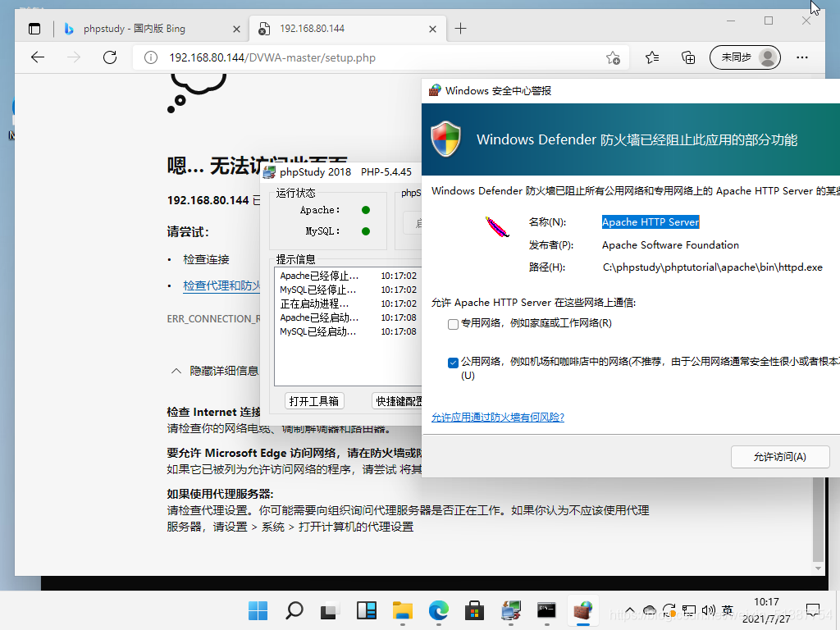Open Microsoft Store from the taskbar
Viewport: 840px width, 630px height.
[475, 610]
